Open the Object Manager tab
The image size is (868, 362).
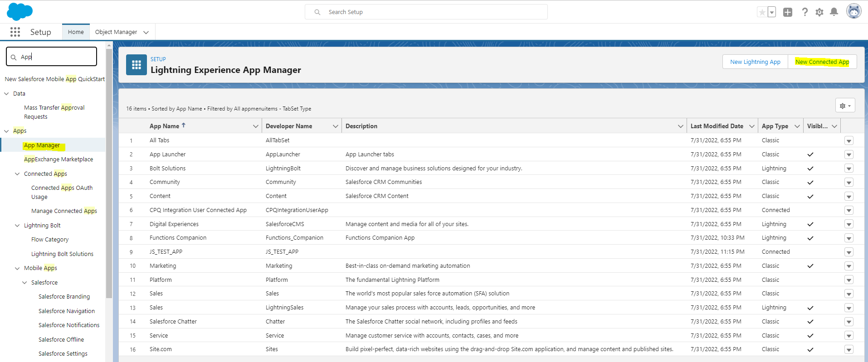(116, 32)
